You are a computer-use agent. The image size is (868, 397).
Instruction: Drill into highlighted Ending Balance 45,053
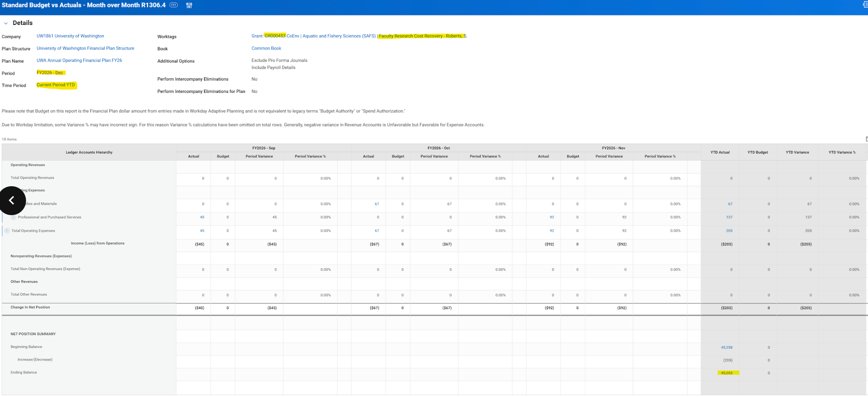pyautogui.click(x=726, y=373)
